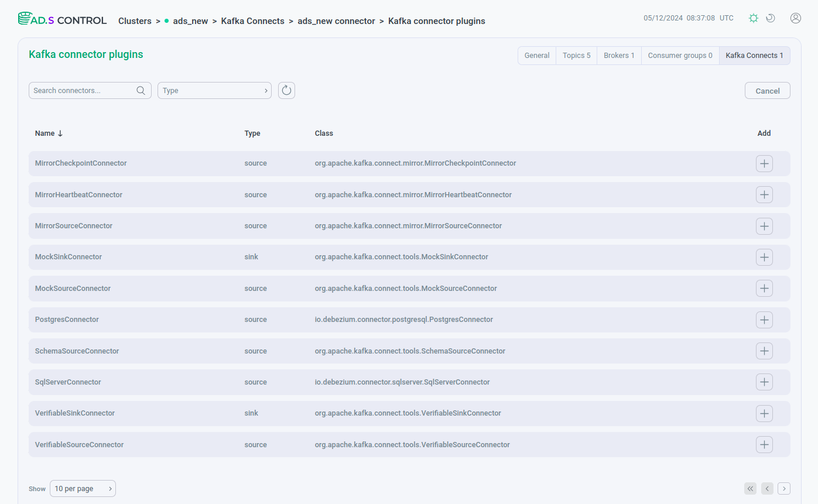The image size is (818, 504).
Task: Switch to the Consumer groups 0 tab
Action: point(680,56)
